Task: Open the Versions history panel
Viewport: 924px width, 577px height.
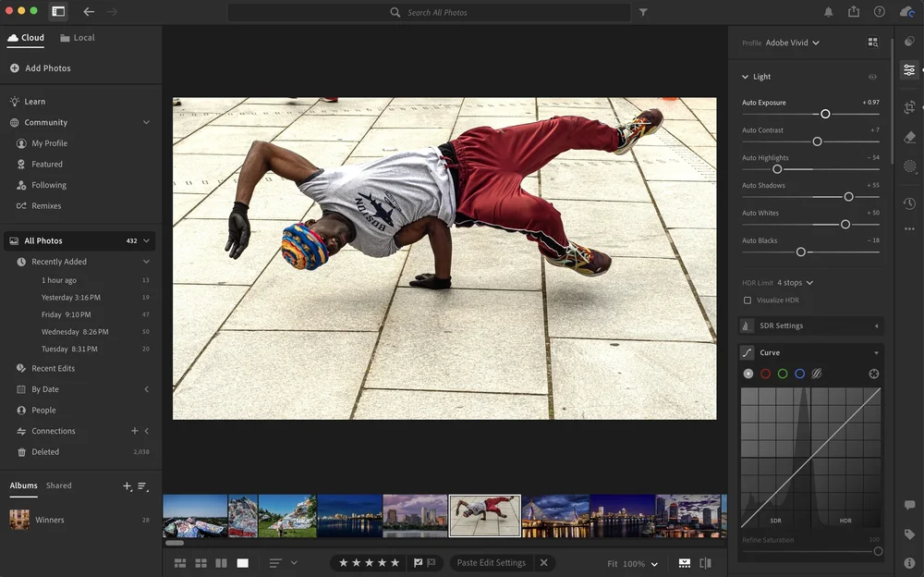Action: [909, 203]
